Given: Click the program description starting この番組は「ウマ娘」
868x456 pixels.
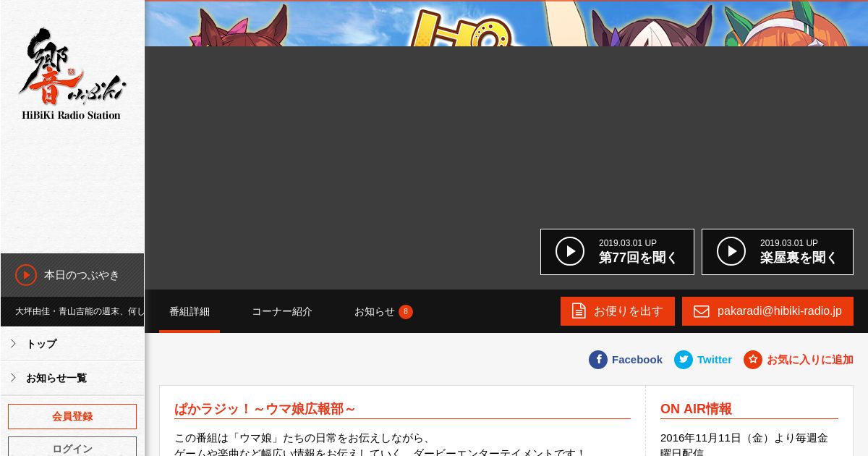Looking at the screenshot, I should (x=380, y=445).
